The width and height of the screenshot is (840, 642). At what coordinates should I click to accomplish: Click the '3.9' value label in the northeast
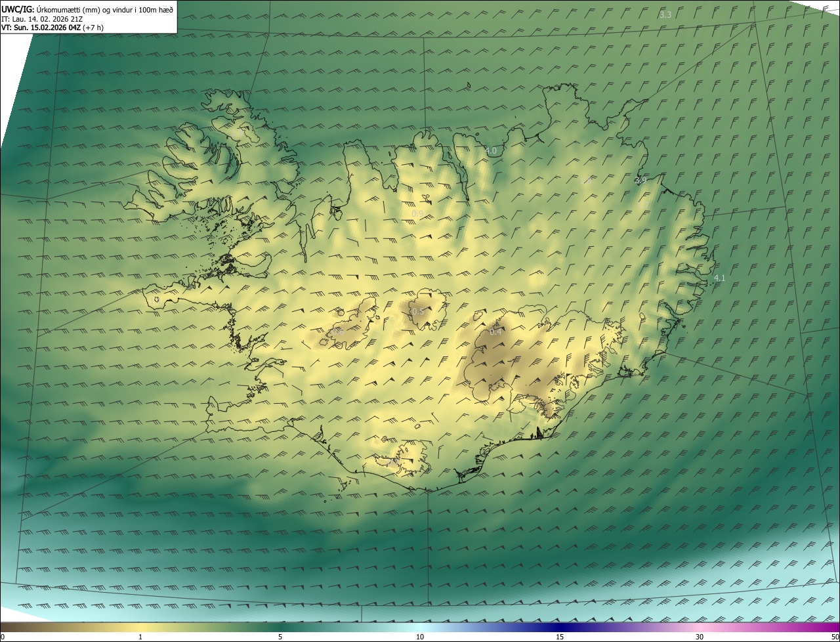[x=640, y=180]
